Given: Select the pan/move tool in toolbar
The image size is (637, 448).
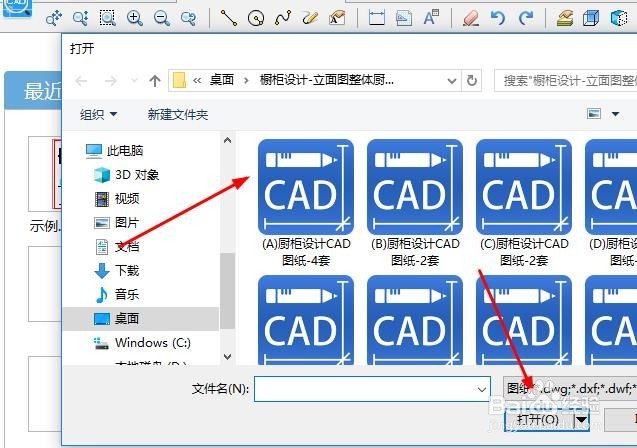Looking at the screenshot, I should [54, 18].
